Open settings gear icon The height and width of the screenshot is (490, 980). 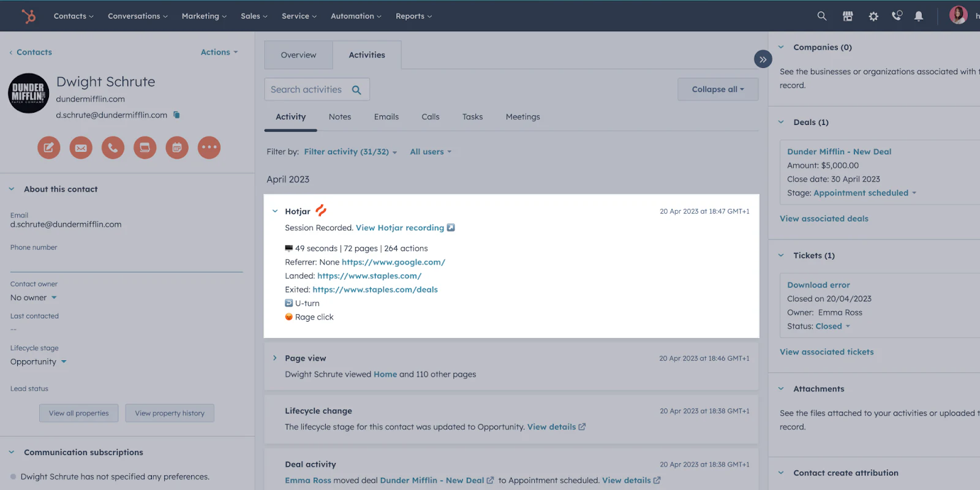tap(873, 17)
